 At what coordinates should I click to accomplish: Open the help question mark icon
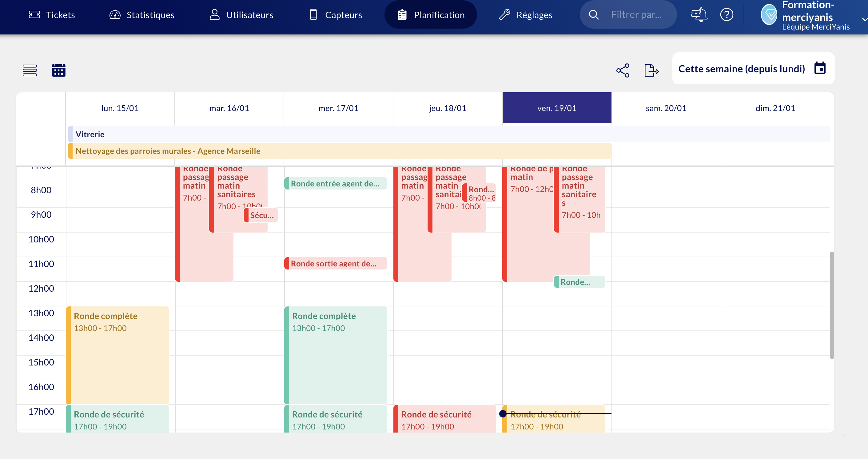pyautogui.click(x=727, y=15)
